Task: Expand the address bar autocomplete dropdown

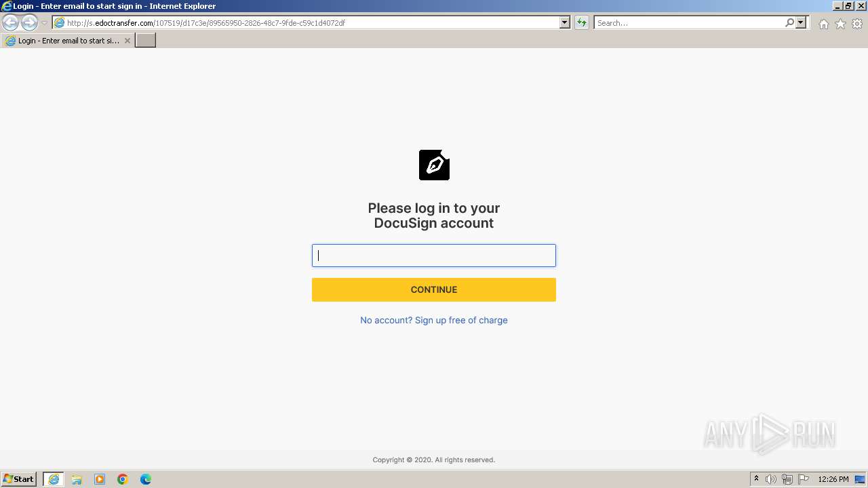Action: coord(565,23)
